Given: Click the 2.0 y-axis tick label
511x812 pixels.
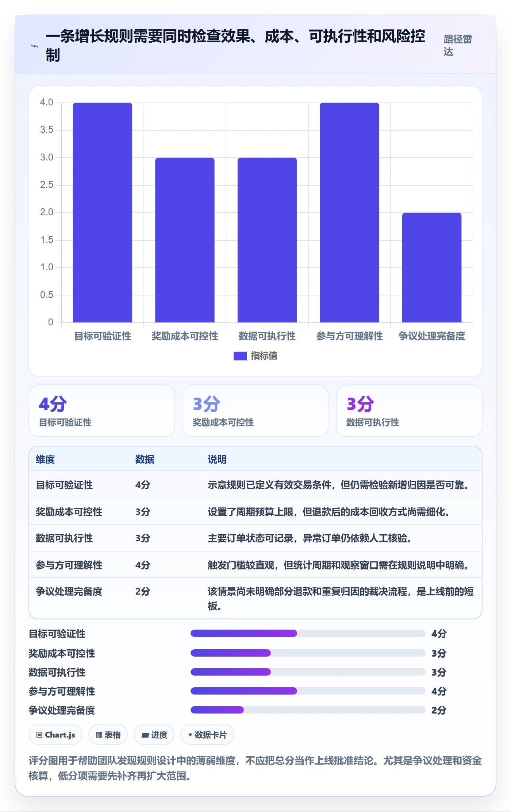Looking at the screenshot, I should tap(47, 212).
